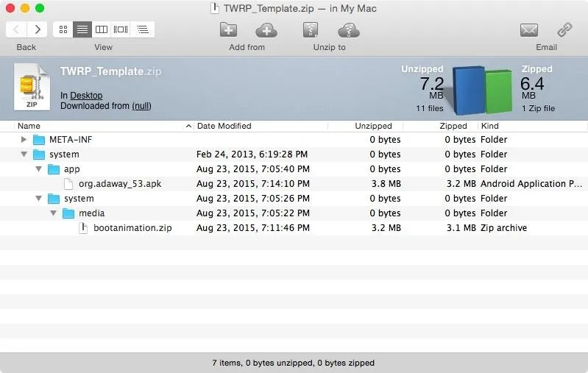Click the green zipped size bar
The width and height of the screenshot is (588, 373).
[499, 91]
